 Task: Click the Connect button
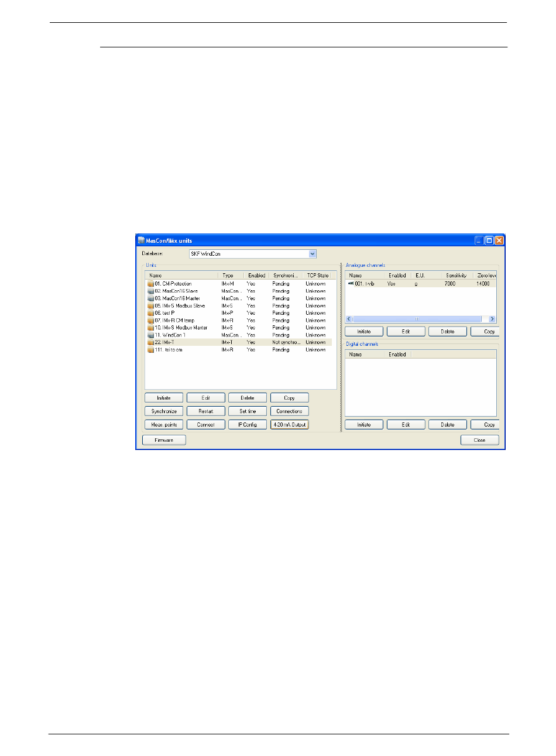coord(206,425)
